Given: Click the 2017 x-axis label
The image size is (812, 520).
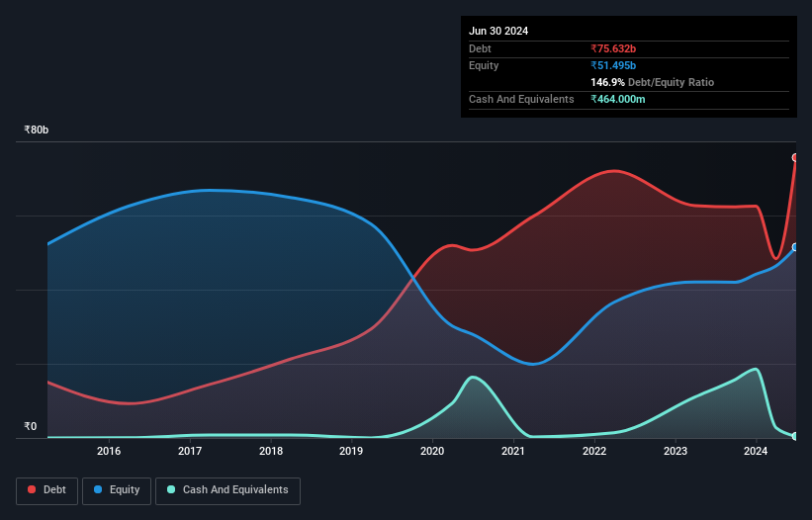Looking at the screenshot, I should 190,451.
